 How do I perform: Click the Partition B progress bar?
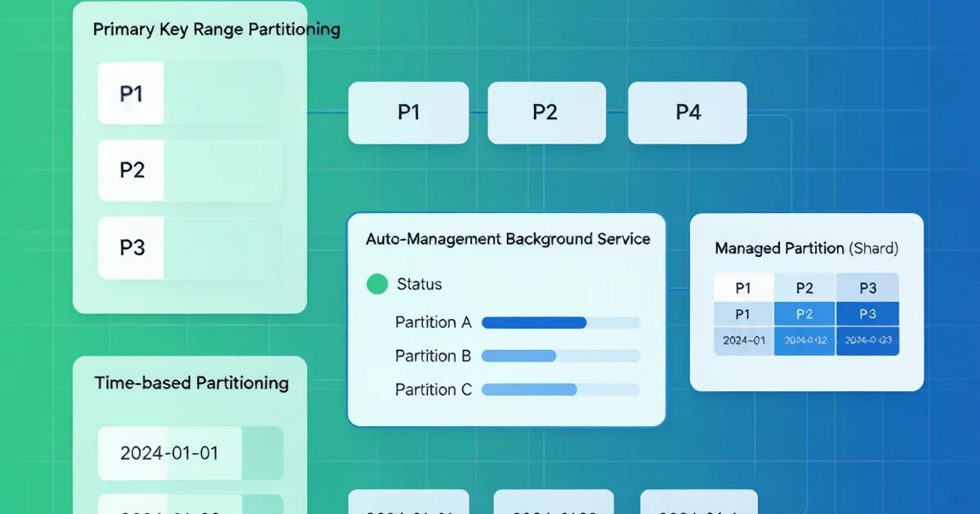coord(561,356)
